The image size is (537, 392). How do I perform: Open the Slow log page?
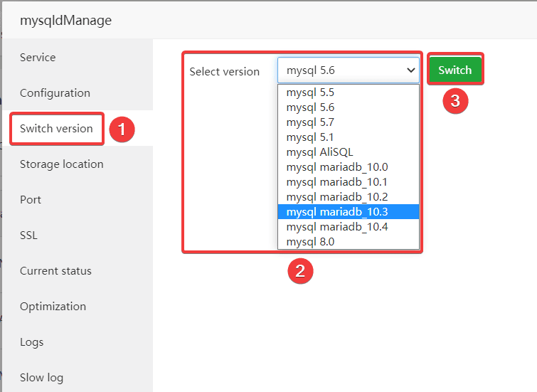click(41, 378)
